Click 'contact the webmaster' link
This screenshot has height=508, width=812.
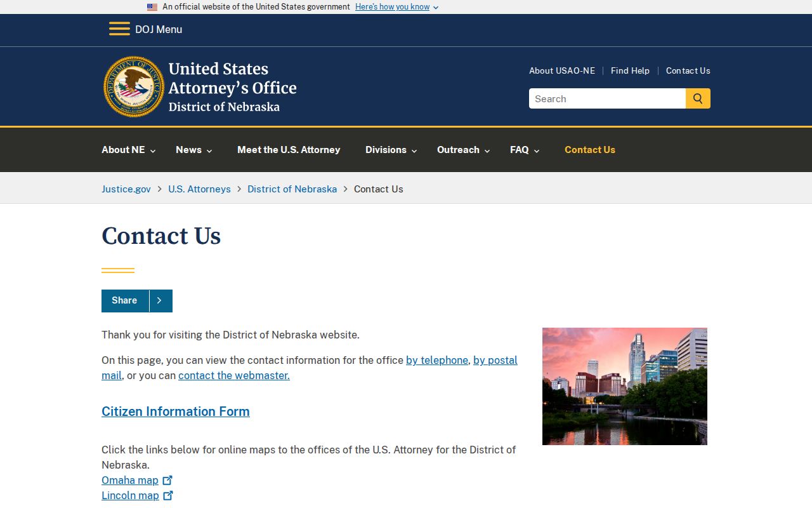(234, 375)
